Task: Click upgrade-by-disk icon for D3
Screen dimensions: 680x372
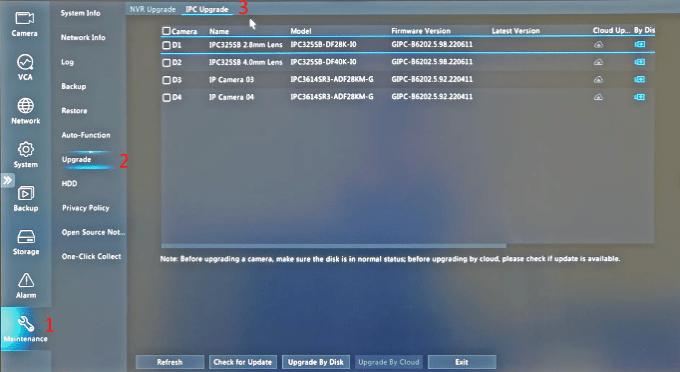Action: coord(640,79)
